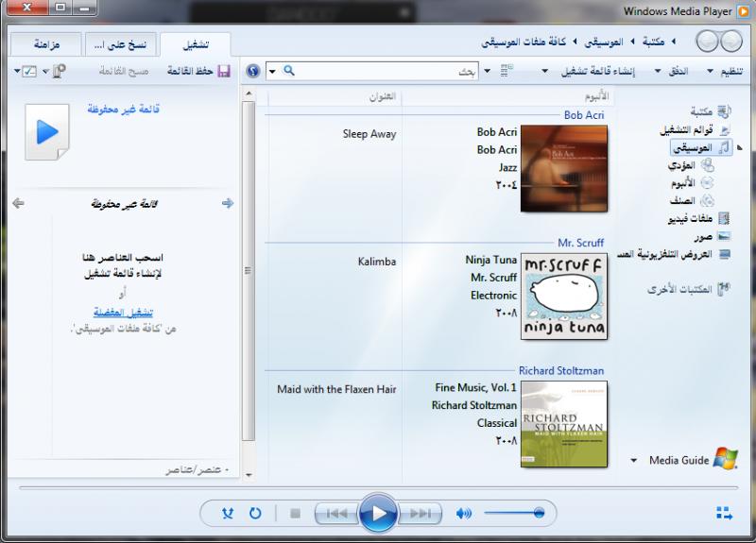Mute the volume speaker icon

[463, 514]
